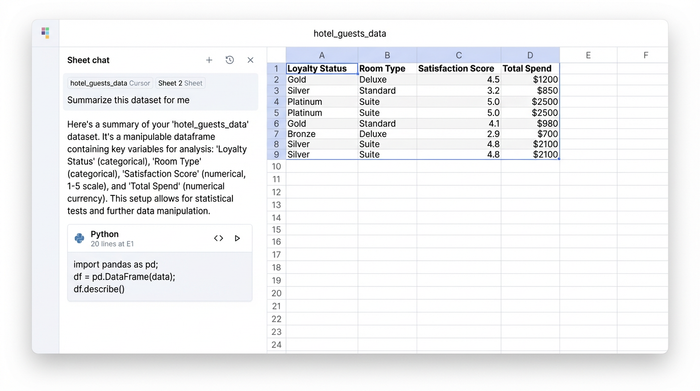Click the '$850' cell
This screenshot has height=391, width=700.
(530, 91)
